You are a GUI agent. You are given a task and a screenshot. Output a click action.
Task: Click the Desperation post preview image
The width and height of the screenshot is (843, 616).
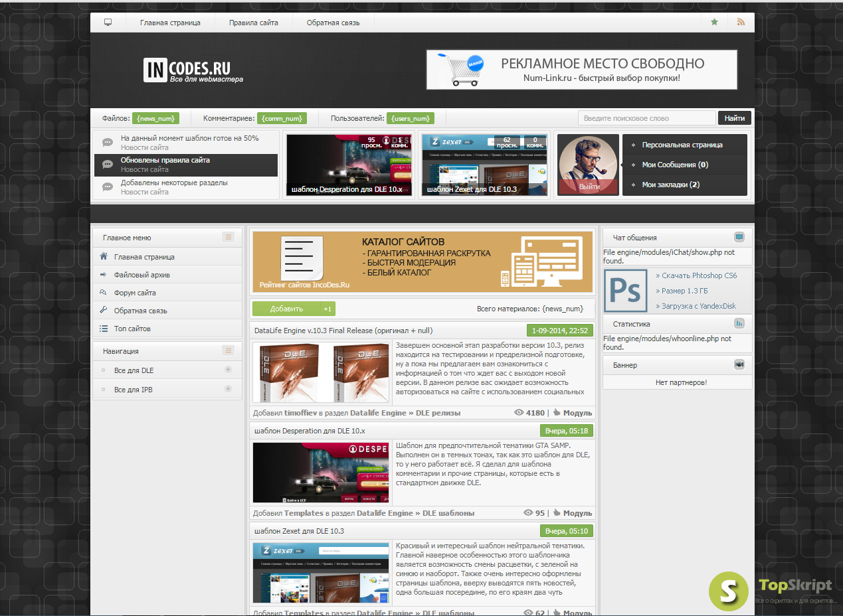[321, 473]
